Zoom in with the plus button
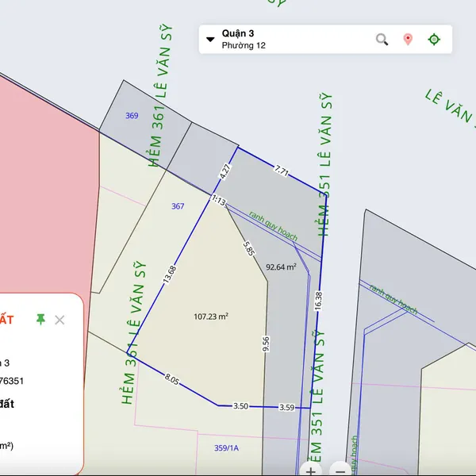The width and height of the screenshot is (476, 476). 311,470
